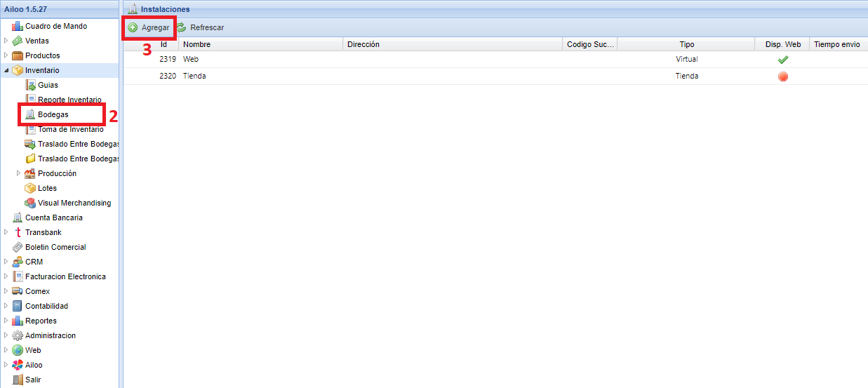Click the Salir door icon
The width and height of the screenshot is (868, 388).
tap(18, 380)
